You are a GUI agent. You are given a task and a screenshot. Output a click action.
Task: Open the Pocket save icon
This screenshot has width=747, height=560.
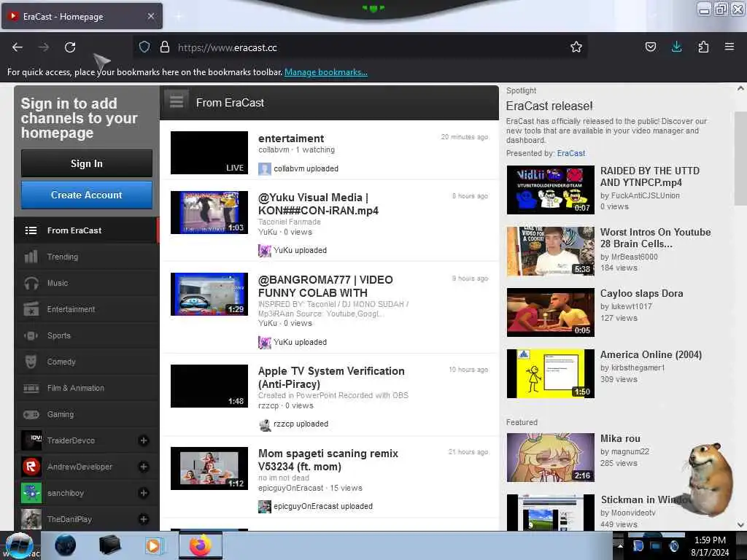tap(650, 47)
